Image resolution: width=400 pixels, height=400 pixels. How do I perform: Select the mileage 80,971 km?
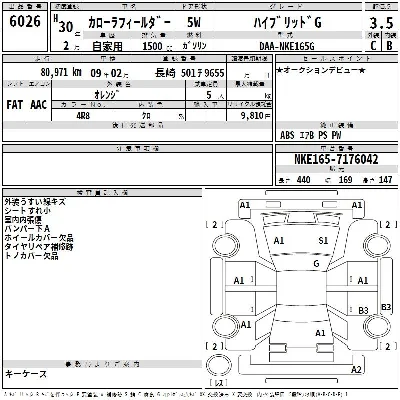tap(61, 72)
